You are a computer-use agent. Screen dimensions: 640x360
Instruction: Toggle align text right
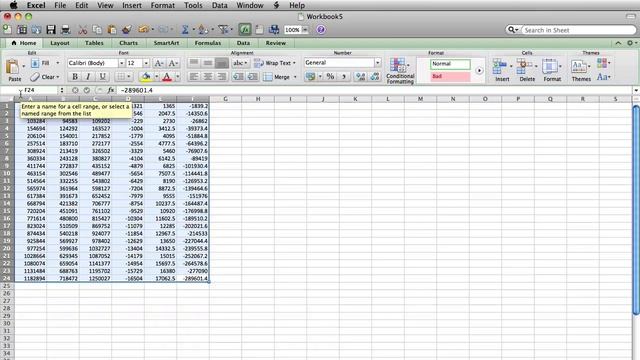click(222, 76)
